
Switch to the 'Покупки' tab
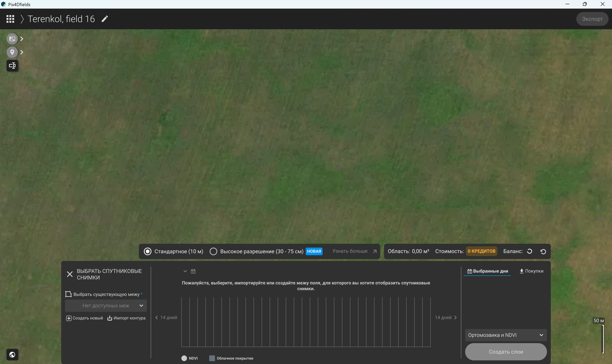coord(531,271)
